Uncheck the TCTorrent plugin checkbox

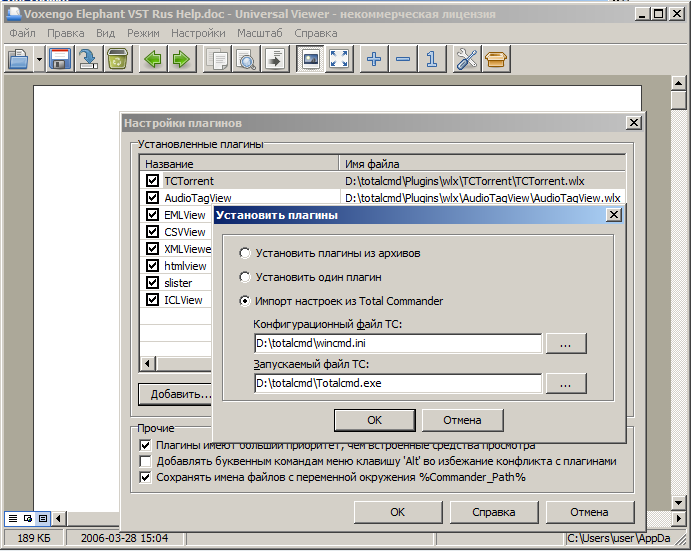pos(152,180)
